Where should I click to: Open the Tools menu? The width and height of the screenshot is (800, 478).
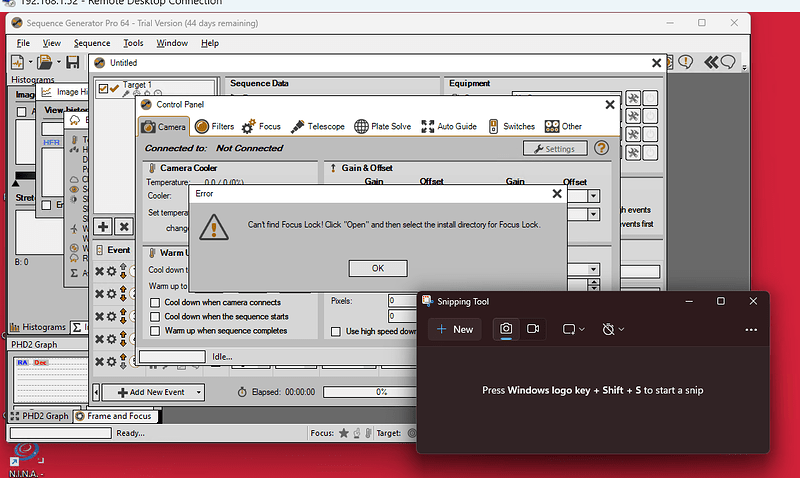click(x=133, y=43)
